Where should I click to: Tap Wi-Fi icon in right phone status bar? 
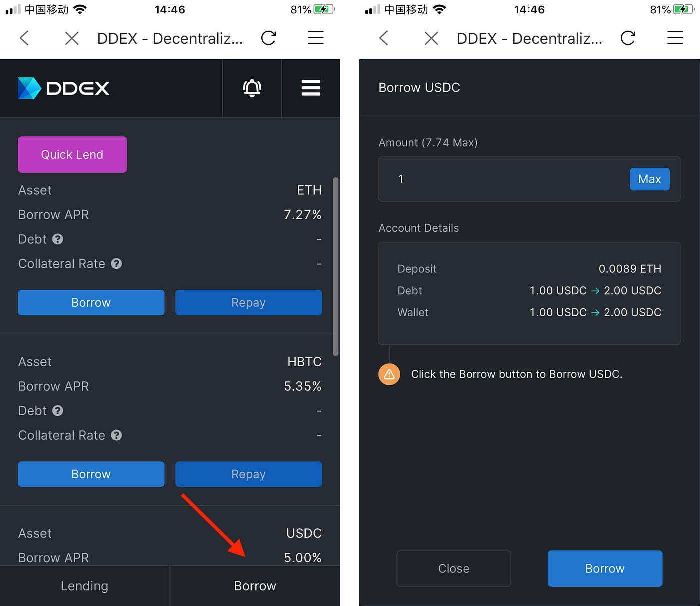click(x=439, y=9)
